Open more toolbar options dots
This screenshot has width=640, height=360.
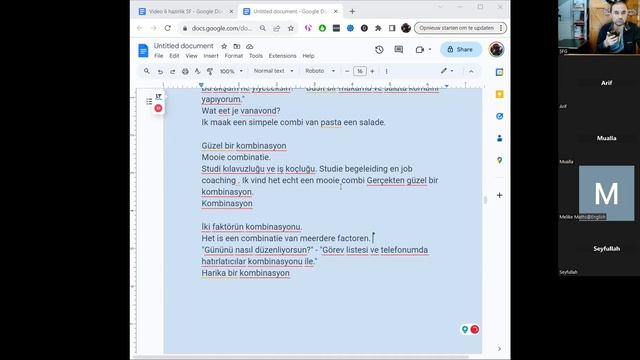pos(387,71)
